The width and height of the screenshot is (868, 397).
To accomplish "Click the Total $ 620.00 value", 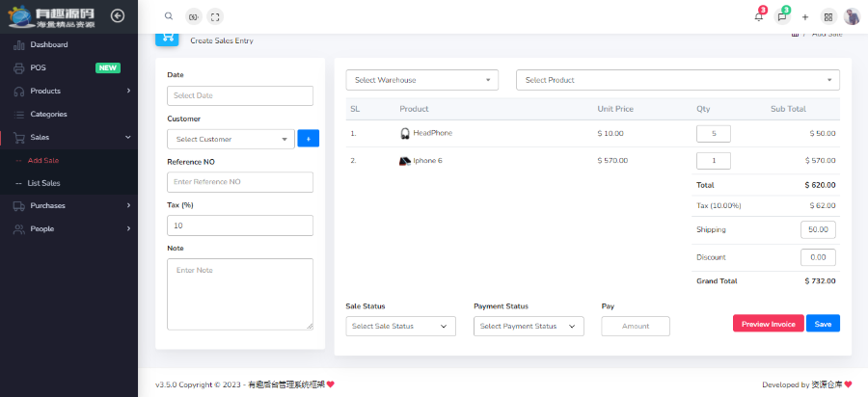I will click(821, 185).
